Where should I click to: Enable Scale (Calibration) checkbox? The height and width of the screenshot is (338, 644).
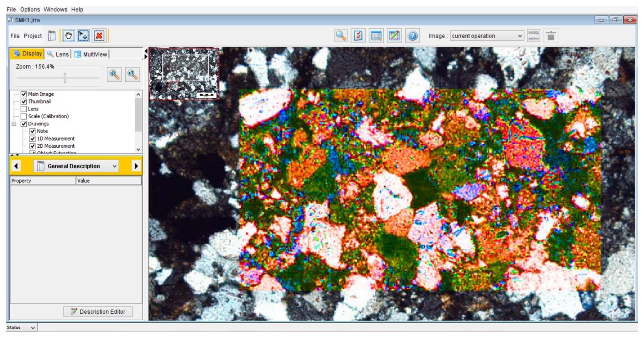[x=24, y=116]
